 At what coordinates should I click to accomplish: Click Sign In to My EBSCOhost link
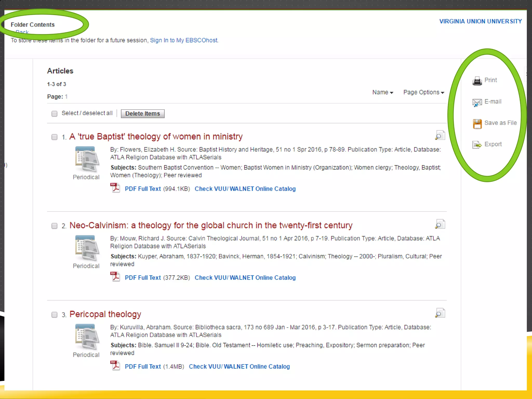(184, 40)
